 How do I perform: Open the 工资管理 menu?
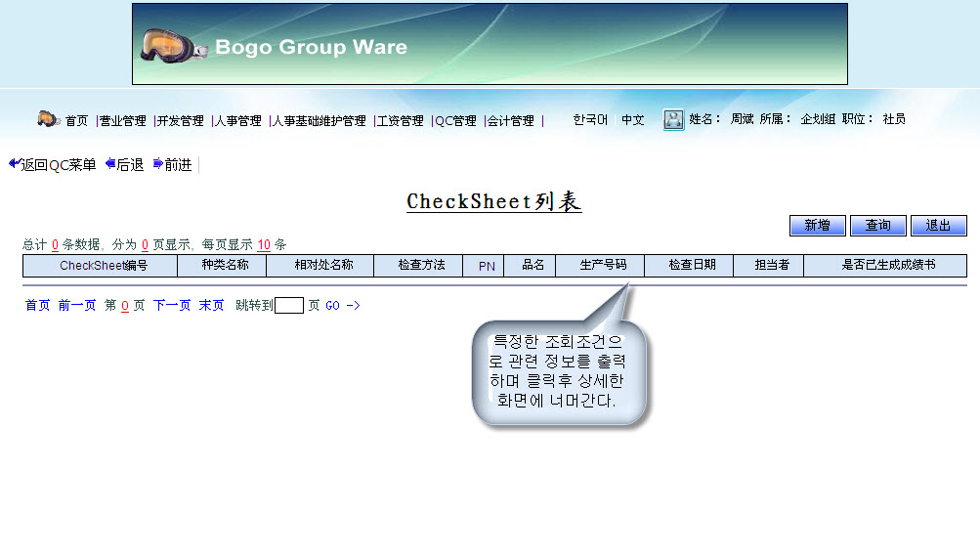400,120
